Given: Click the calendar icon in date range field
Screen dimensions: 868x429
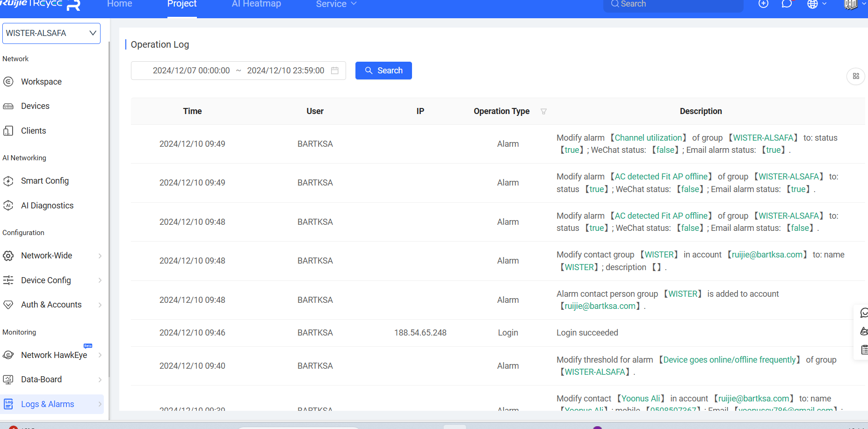Looking at the screenshot, I should (x=335, y=71).
